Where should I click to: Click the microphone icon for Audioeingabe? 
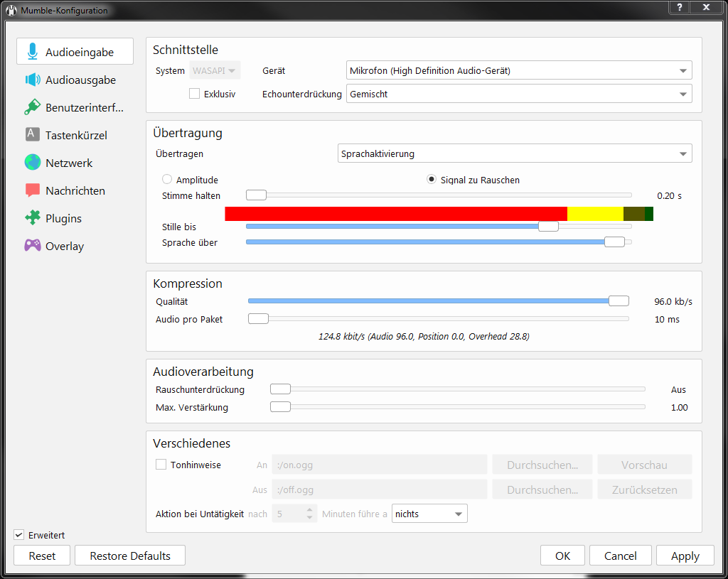coord(32,52)
